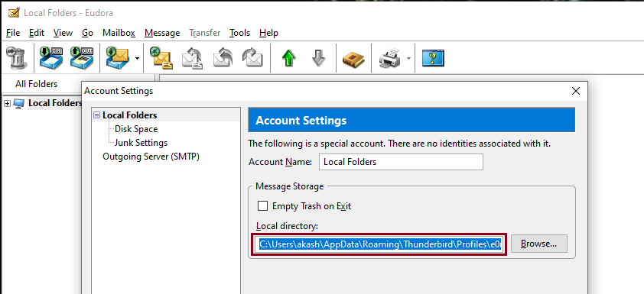Expand Local Folders in main folder pane
This screenshot has height=294, width=644.
(x=7, y=103)
